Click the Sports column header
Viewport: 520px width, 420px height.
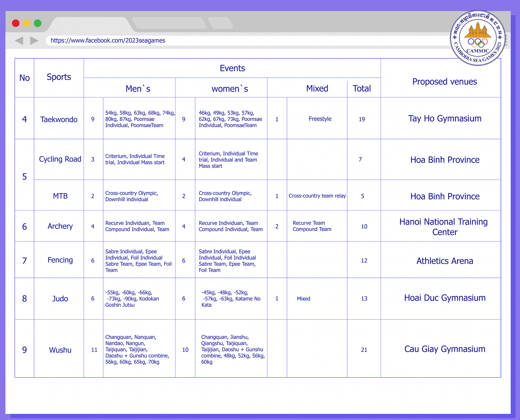pos(59,77)
